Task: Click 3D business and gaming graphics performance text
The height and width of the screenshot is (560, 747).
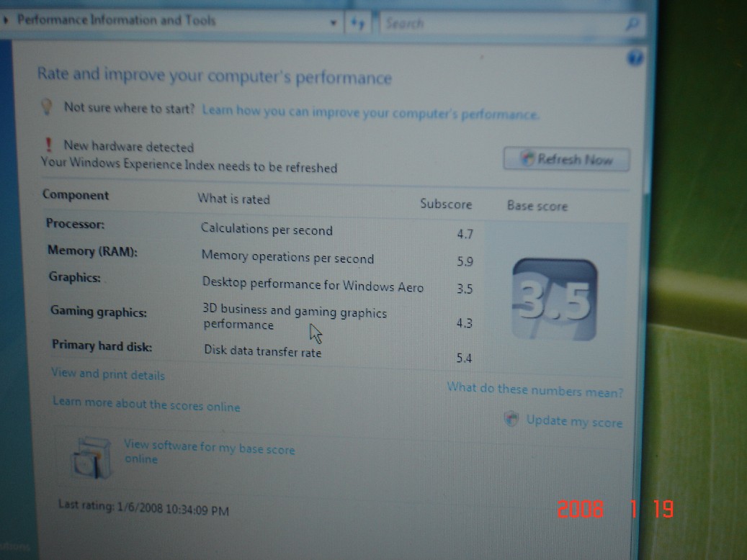Action: [295, 317]
